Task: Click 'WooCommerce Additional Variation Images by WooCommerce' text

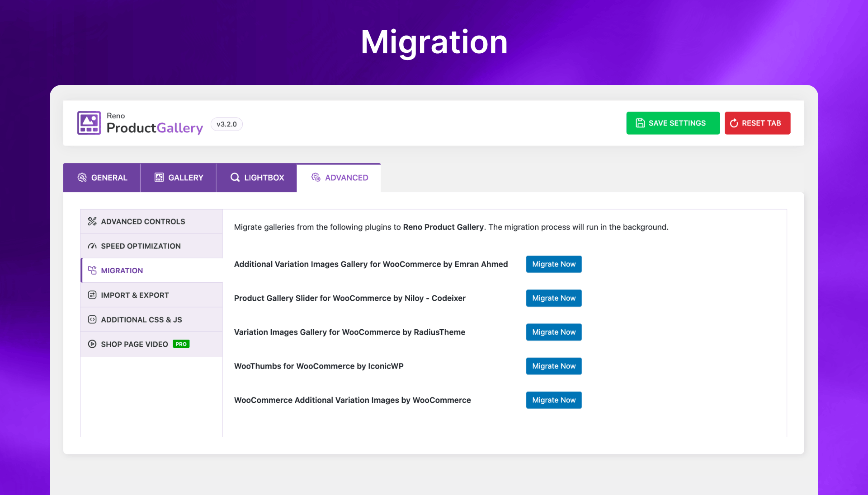Action: coord(353,400)
